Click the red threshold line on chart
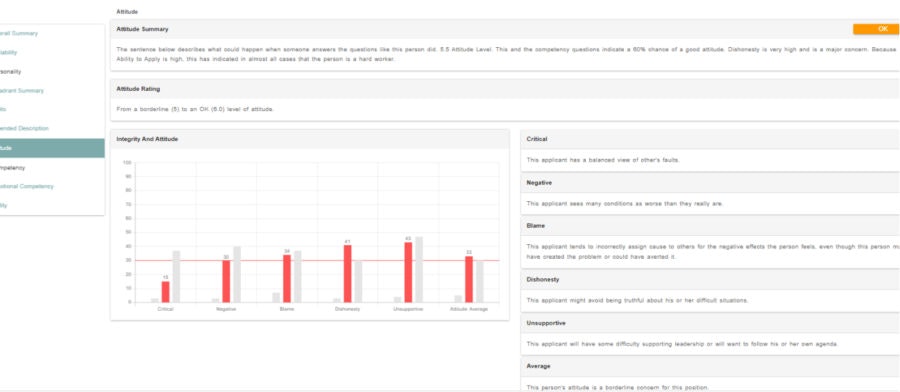 pos(317,261)
